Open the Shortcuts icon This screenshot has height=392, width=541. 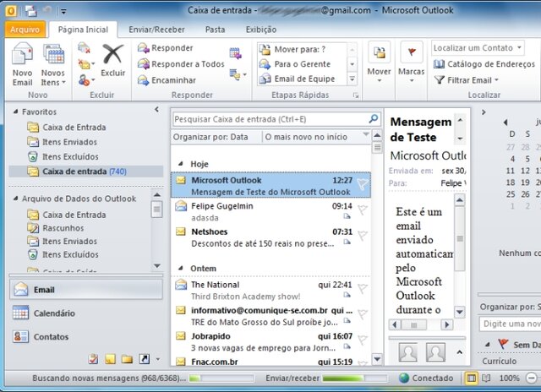pyautogui.click(x=145, y=359)
